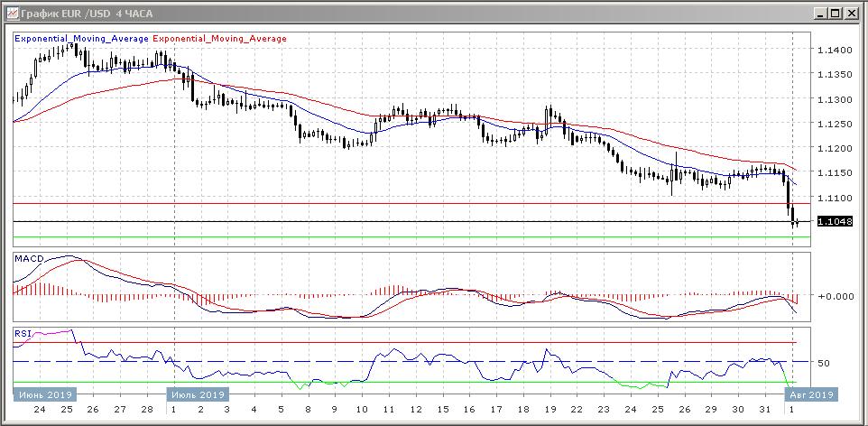Click the current price tag 1.1048
This screenshot has width=868, height=426.
[834, 221]
